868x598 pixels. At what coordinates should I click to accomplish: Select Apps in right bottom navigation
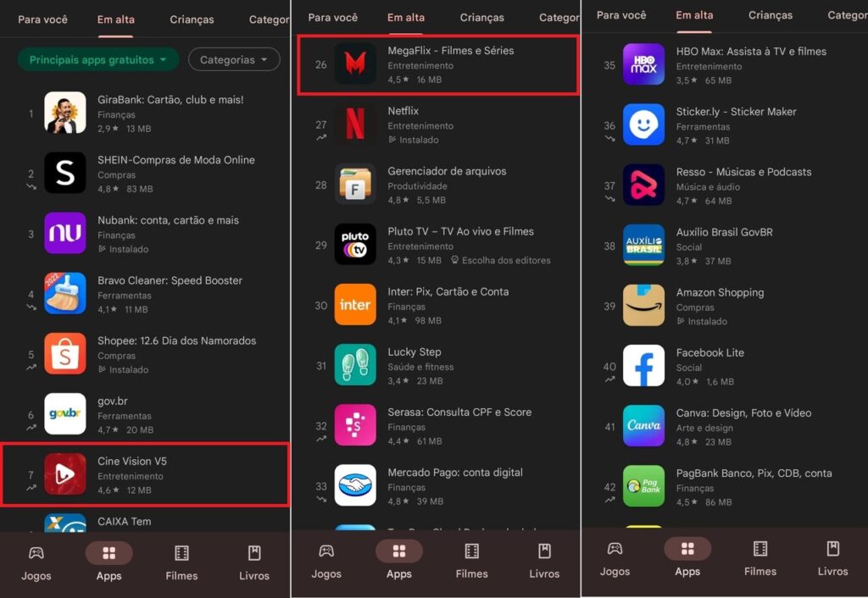pos(687,559)
